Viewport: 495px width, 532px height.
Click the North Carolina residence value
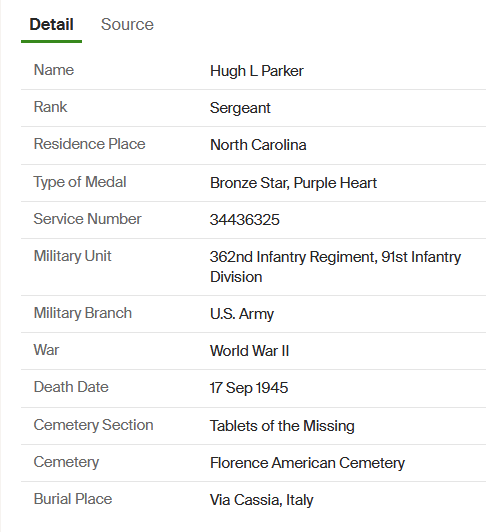click(x=258, y=145)
